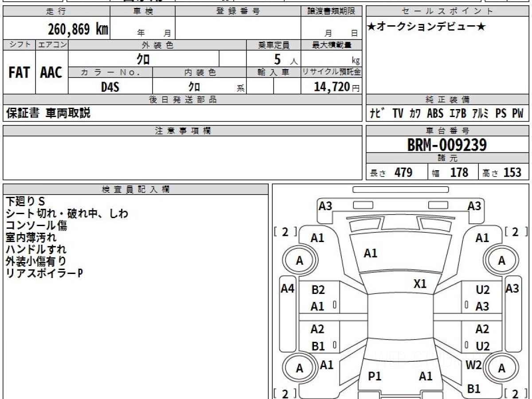Click the 諸元 specifications header
The image size is (532, 399).
click(447, 158)
